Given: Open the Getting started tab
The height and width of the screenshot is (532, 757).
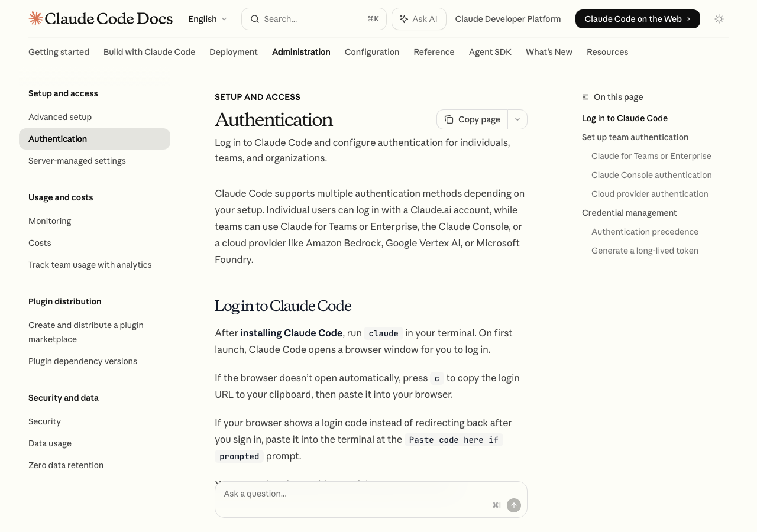Looking at the screenshot, I should [59, 52].
